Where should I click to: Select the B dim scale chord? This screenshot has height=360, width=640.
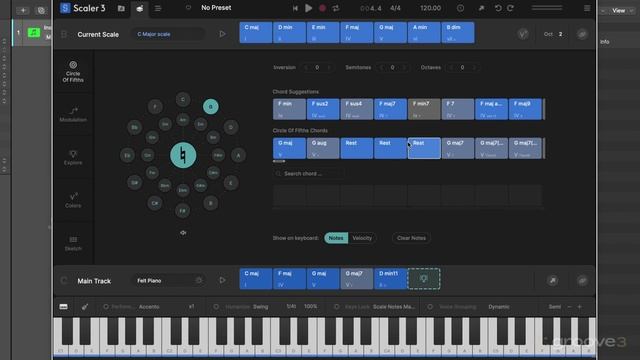click(x=458, y=32)
